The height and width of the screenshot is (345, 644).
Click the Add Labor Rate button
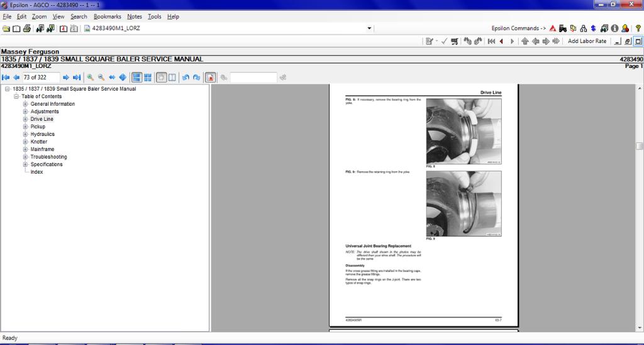tap(587, 41)
